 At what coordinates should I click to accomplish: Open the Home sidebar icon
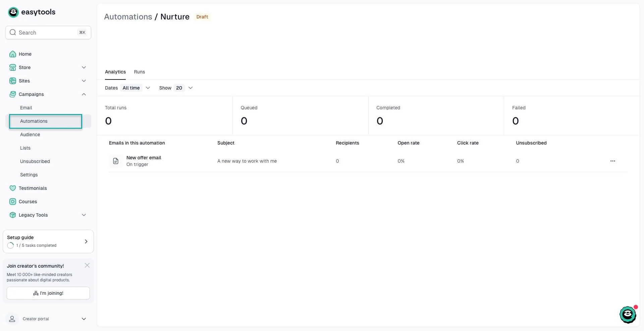click(13, 54)
